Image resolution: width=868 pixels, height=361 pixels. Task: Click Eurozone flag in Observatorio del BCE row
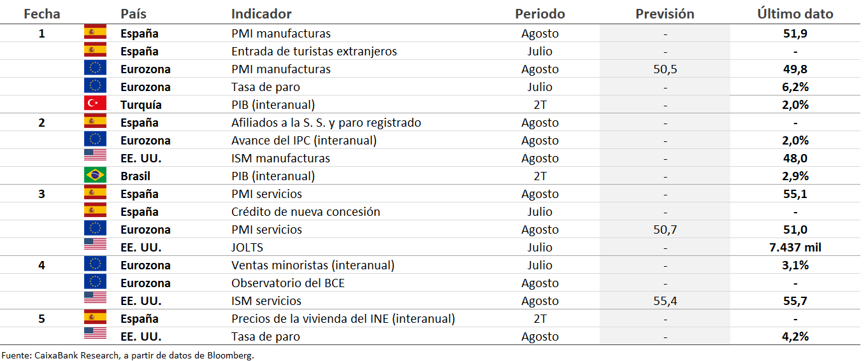pyautogui.click(x=95, y=283)
